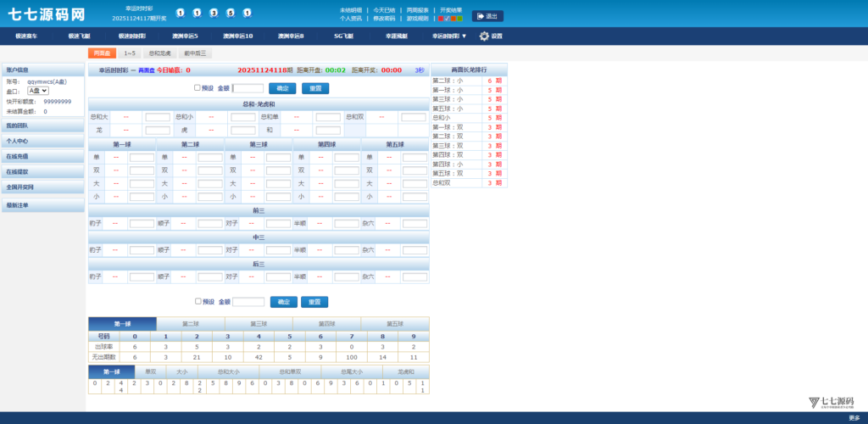Select the 第五球 statistics tab
868x424 pixels.
point(395,324)
